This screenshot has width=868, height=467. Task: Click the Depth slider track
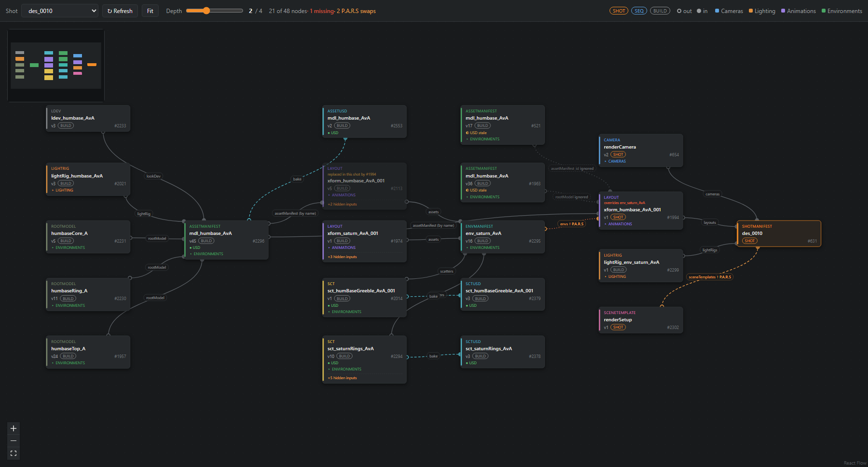tap(214, 11)
